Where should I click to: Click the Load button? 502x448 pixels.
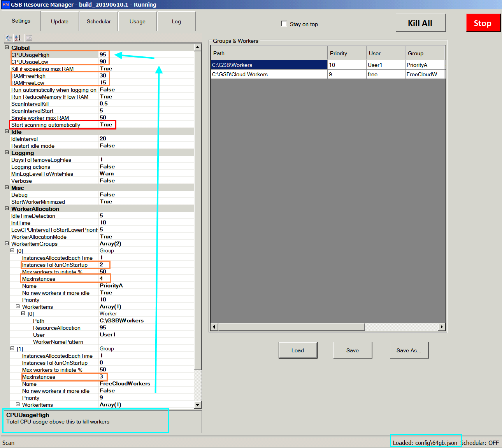point(298,350)
